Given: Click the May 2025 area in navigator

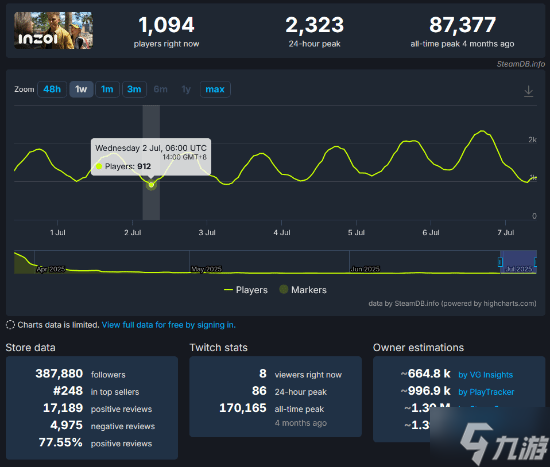Looking at the screenshot, I should point(206,269).
